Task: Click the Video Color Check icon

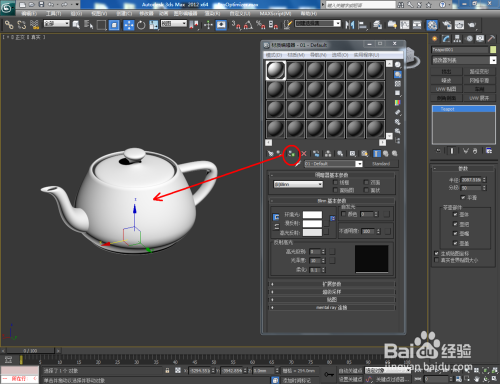Action: (x=398, y=103)
